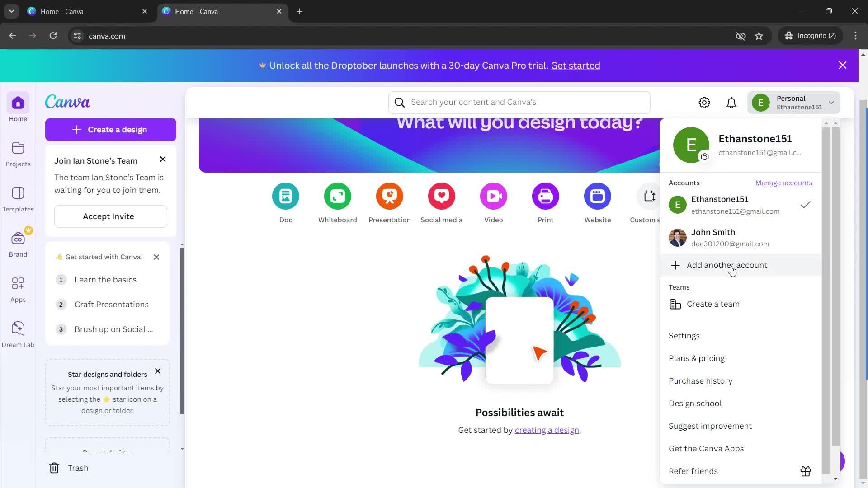This screenshot has height=488, width=868.
Task: Click the Get started trial link
Action: click(x=576, y=66)
